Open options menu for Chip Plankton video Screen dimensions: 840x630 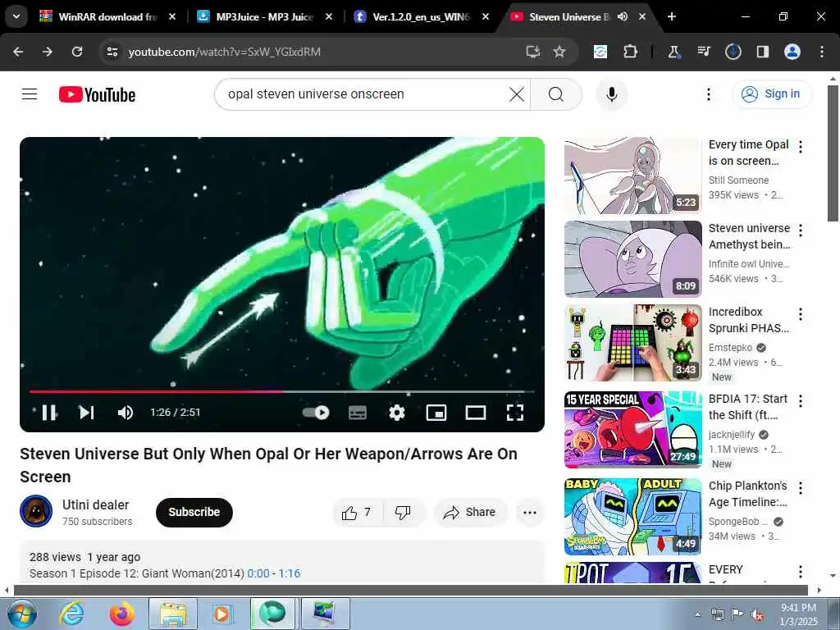pos(801,487)
